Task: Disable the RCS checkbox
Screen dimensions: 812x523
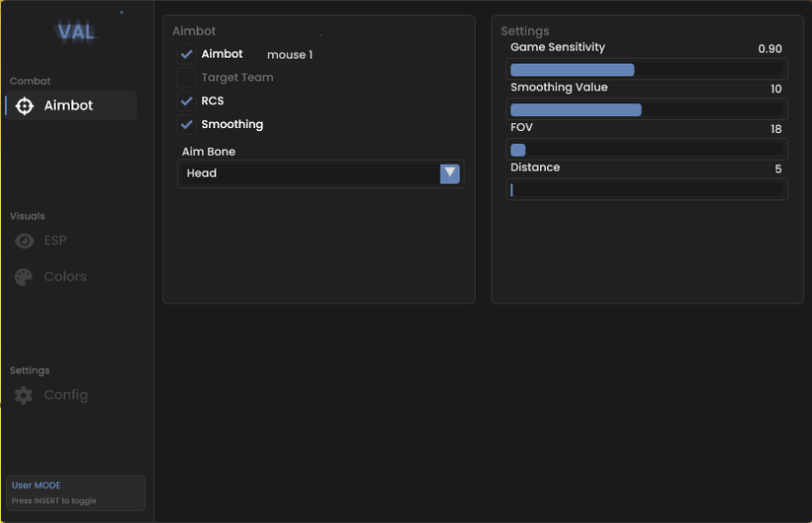Action: [186, 101]
